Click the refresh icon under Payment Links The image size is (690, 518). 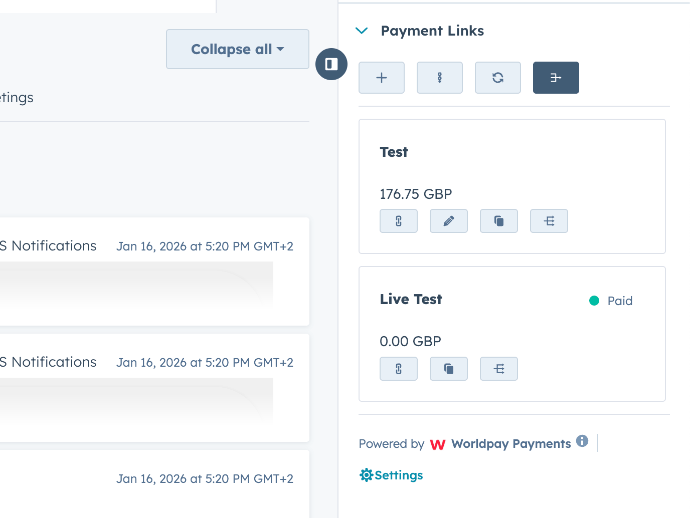click(498, 78)
